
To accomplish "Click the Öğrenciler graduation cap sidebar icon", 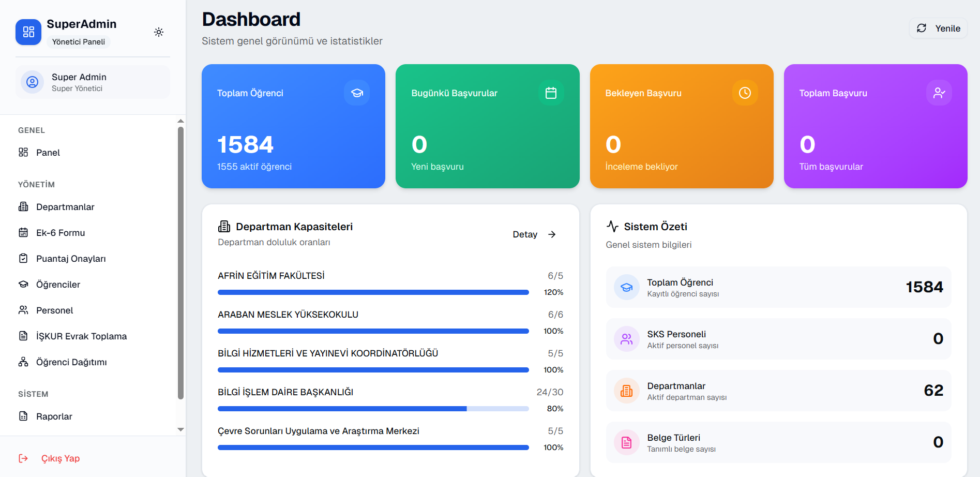I will [23, 284].
